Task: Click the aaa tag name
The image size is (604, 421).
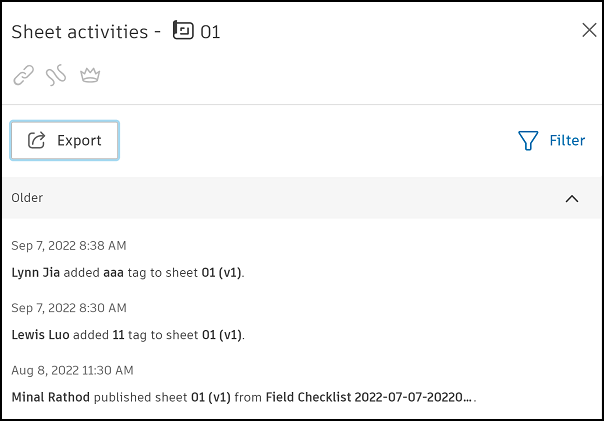Action: point(113,272)
